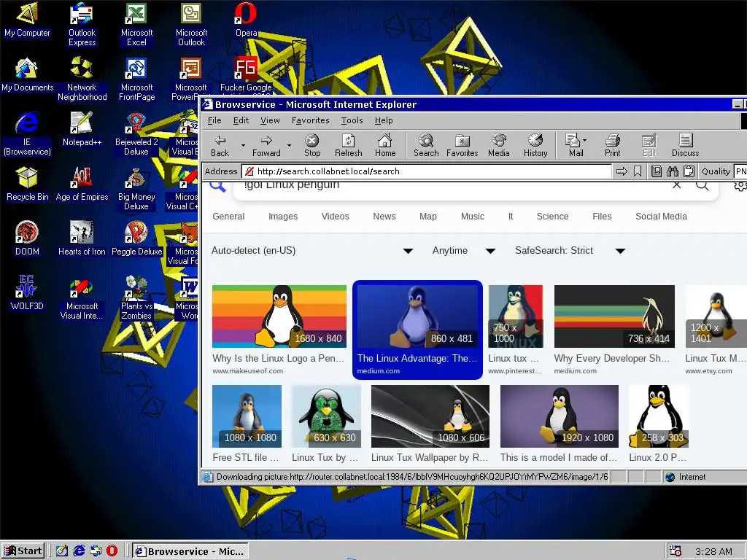The height and width of the screenshot is (560, 747).
Task: Select the Age of Empires desktop icon
Action: click(x=82, y=183)
